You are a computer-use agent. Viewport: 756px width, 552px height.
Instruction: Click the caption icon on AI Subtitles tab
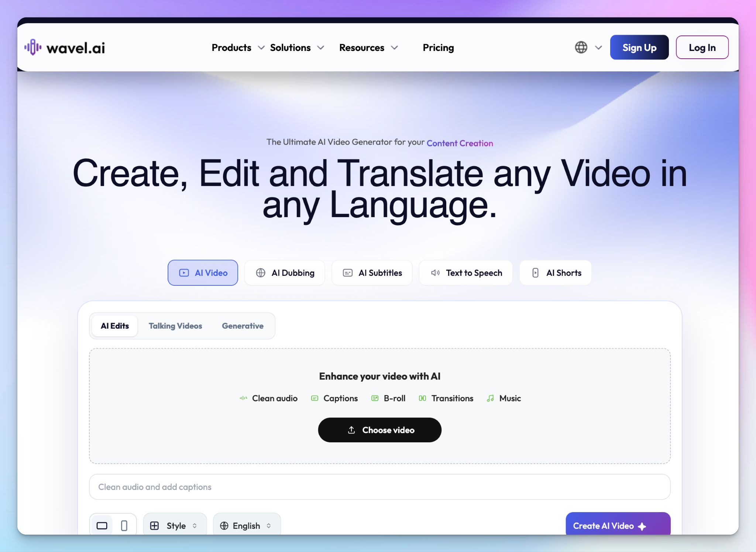tap(348, 273)
